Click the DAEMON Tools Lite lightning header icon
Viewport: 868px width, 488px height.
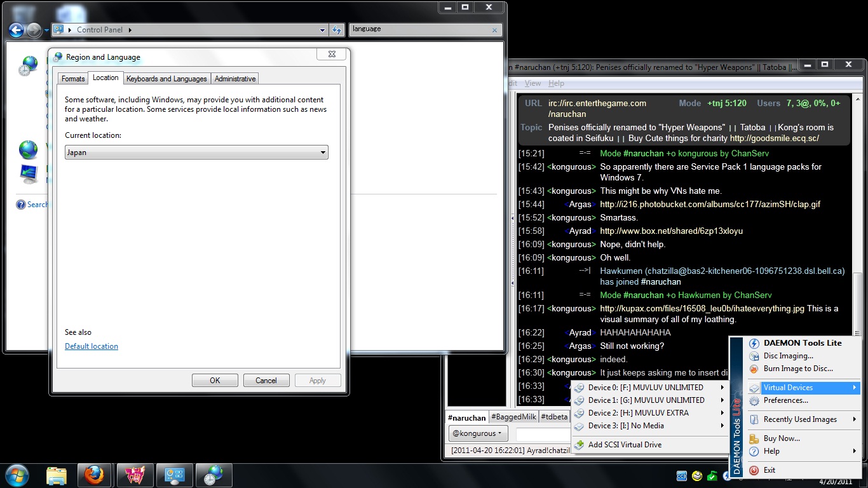coord(754,343)
